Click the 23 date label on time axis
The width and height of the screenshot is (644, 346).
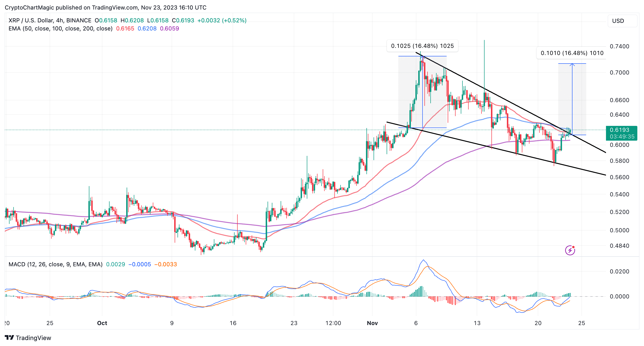294,323
